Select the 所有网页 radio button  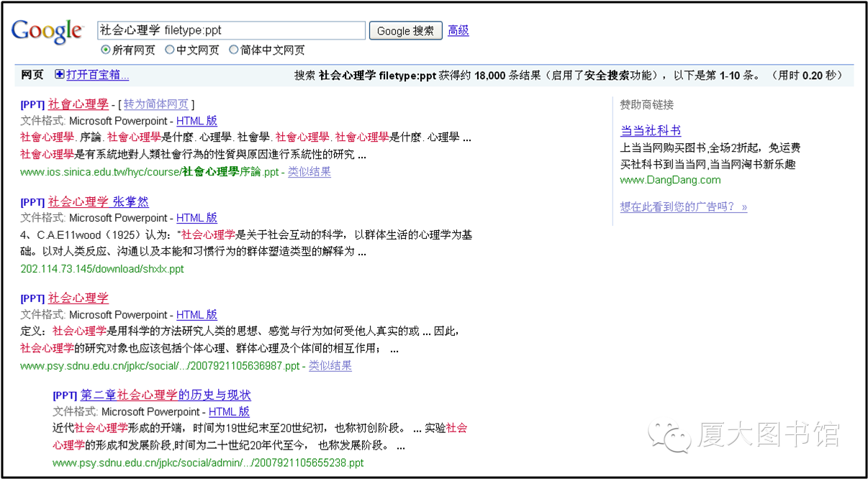pyautogui.click(x=106, y=50)
